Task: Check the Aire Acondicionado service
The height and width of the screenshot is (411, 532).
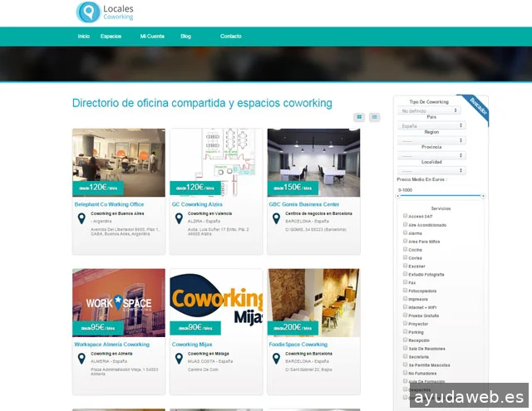Action: (406, 224)
